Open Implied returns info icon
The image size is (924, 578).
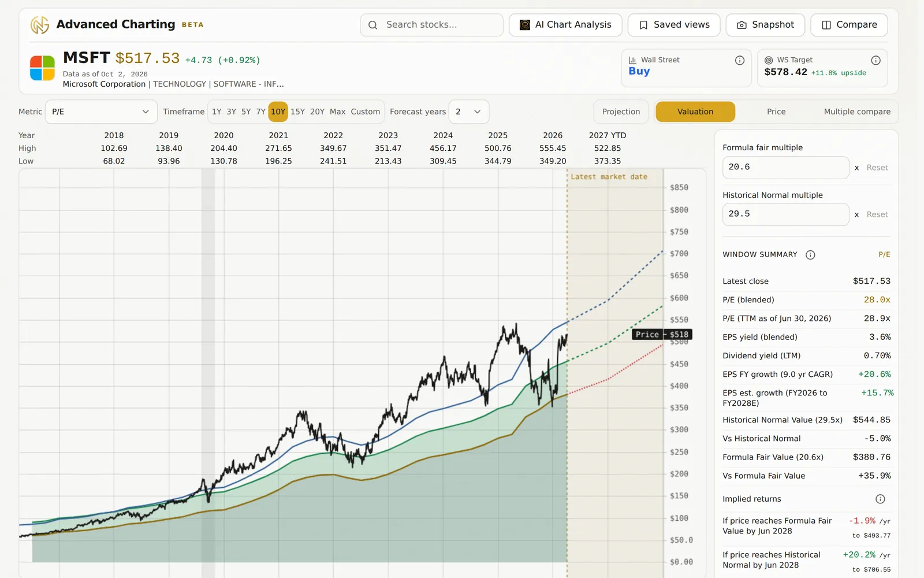click(x=880, y=499)
